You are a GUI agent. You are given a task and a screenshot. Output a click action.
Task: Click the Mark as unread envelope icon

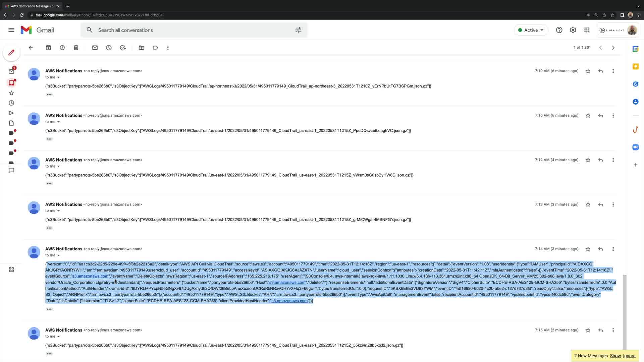(95, 48)
